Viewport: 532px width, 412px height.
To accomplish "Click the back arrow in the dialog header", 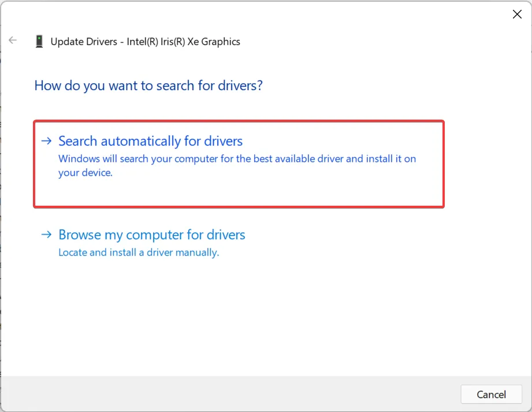I will tap(13, 41).
